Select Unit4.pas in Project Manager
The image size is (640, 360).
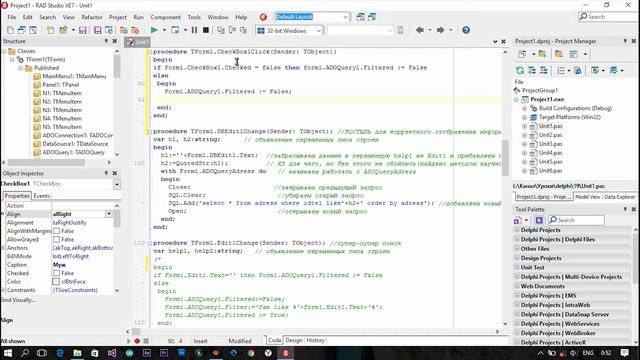pyautogui.click(x=551, y=153)
